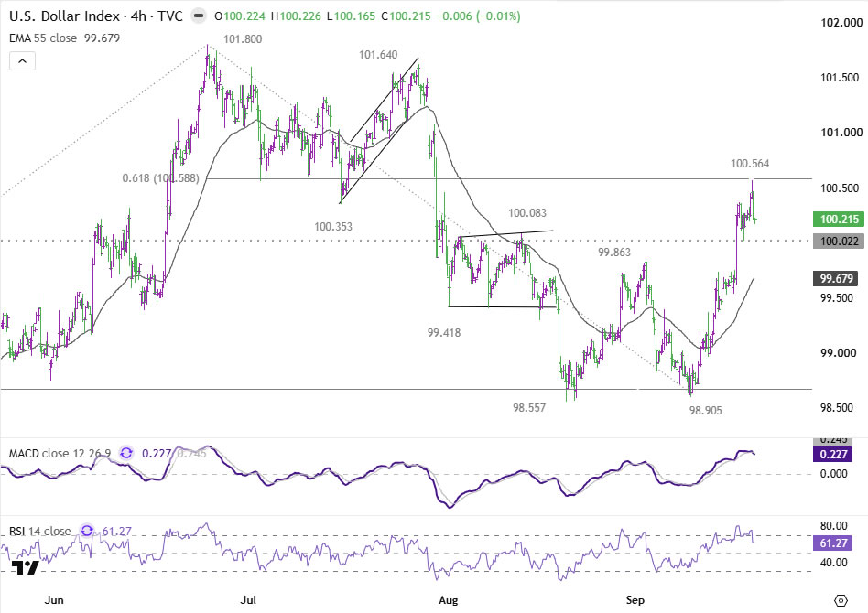This screenshot has width=868, height=613.
Task: Click the RSI refresh circle icon
Action: coord(87,532)
